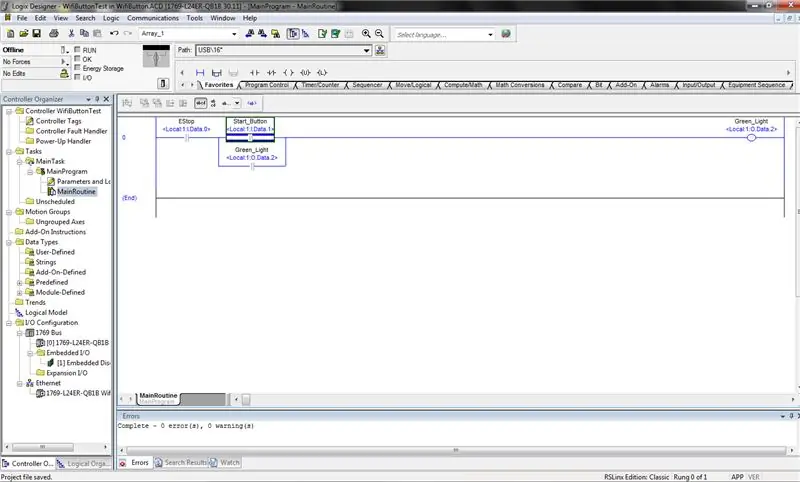
Task: Click the I/O status indicator box
Action: (78, 77)
